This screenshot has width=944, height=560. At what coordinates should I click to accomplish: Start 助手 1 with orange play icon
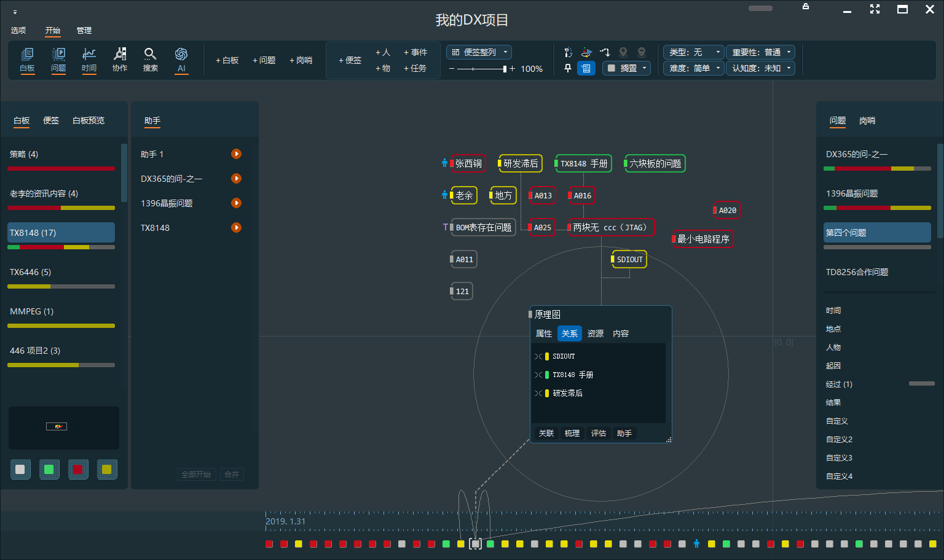pyautogui.click(x=236, y=154)
